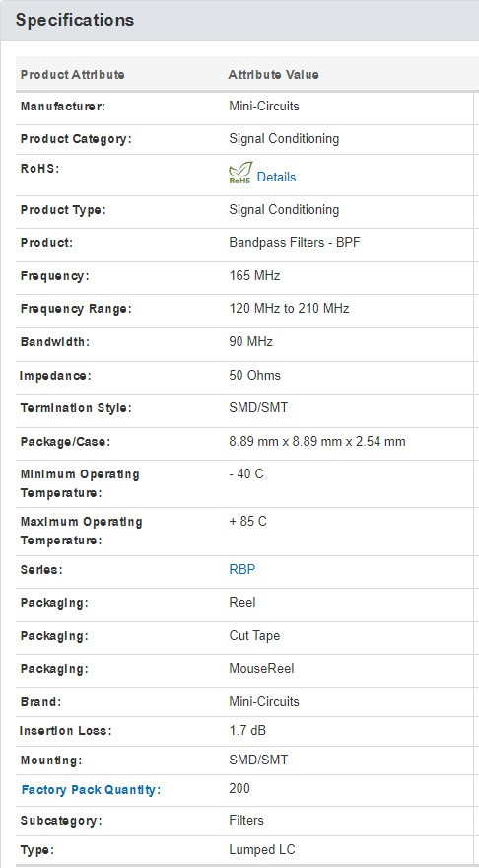Select the Cut Tape packaging value
The image size is (479, 868).
point(254,636)
